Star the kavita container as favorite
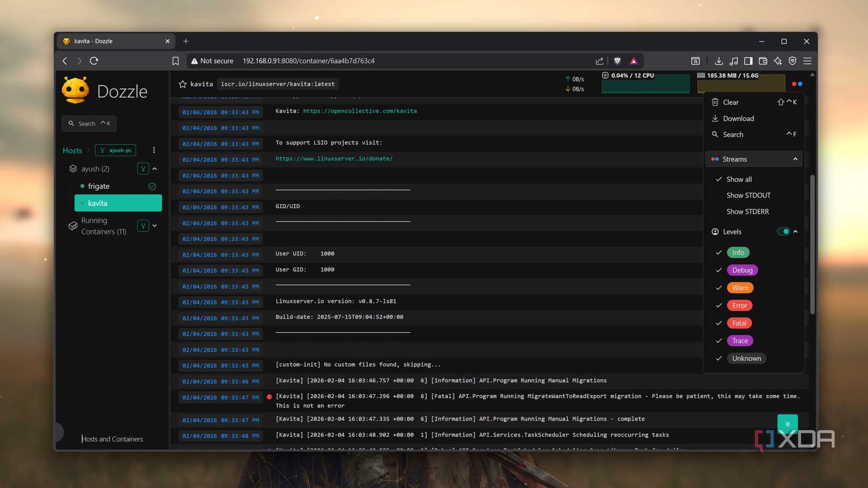 [x=183, y=84]
